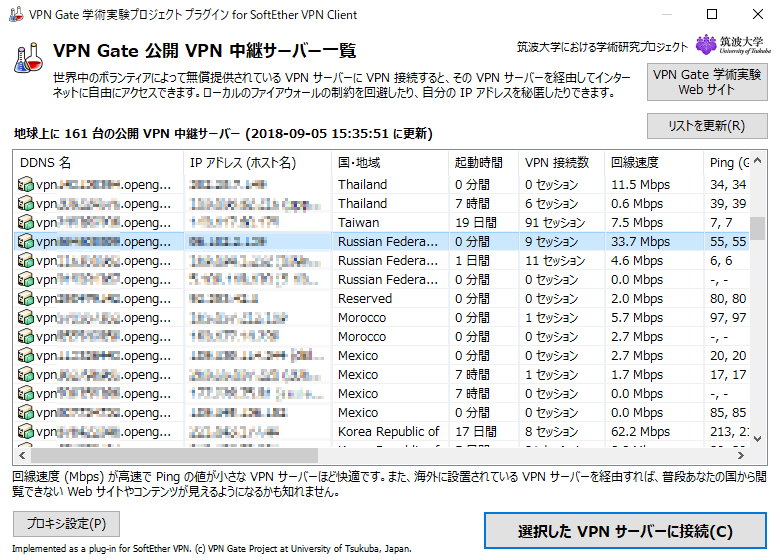The width and height of the screenshot is (781, 560).
Task: Click the "80, 80" ping cell
Action: (x=728, y=298)
